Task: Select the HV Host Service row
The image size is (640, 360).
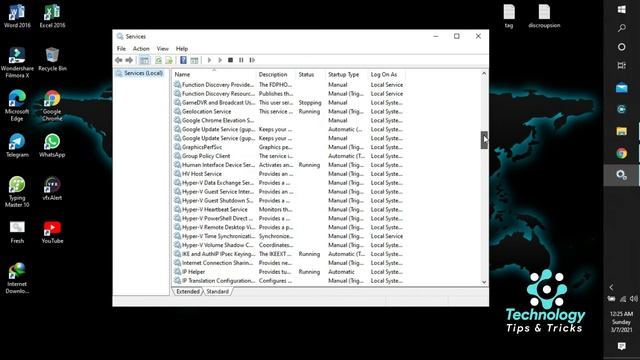Action: (x=289, y=174)
